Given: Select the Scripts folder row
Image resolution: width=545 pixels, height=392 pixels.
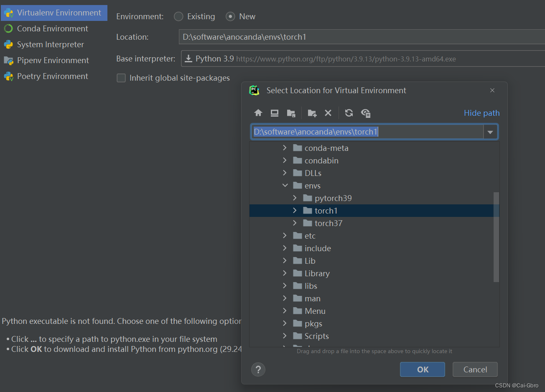Looking at the screenshot, I should (372, 336).
